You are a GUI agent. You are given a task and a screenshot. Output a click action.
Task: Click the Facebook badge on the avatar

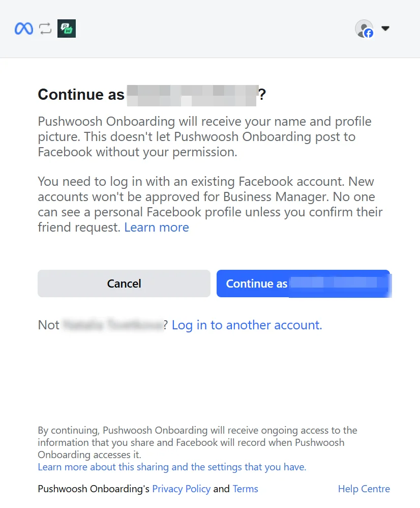click(x=368, y=33)
